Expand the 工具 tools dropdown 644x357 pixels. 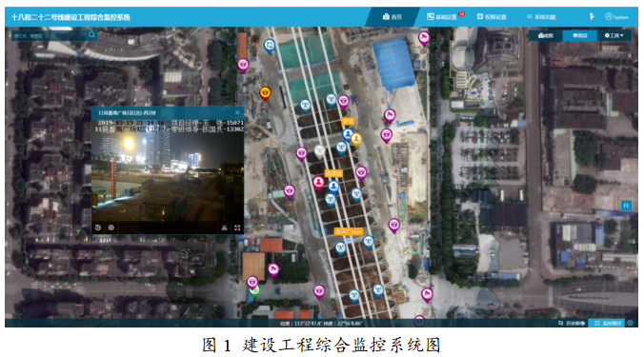614,36
